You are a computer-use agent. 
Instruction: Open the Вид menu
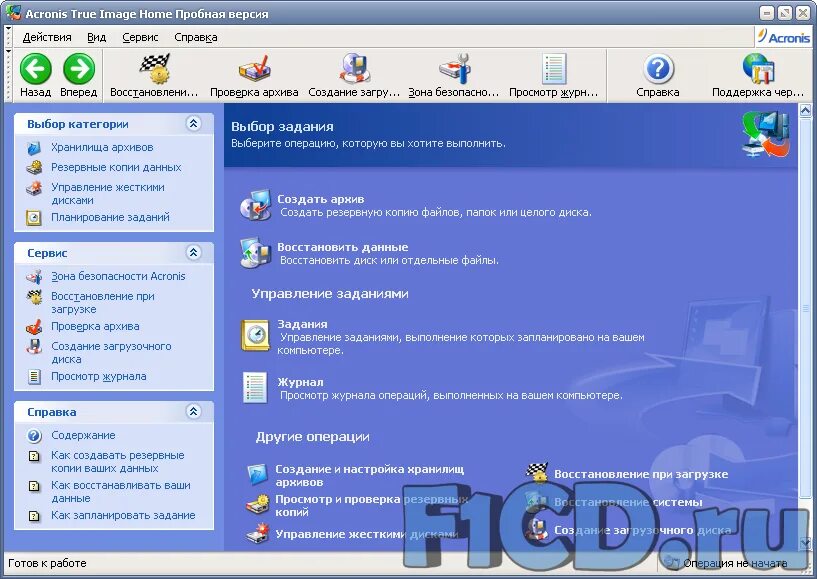(95, 36)
